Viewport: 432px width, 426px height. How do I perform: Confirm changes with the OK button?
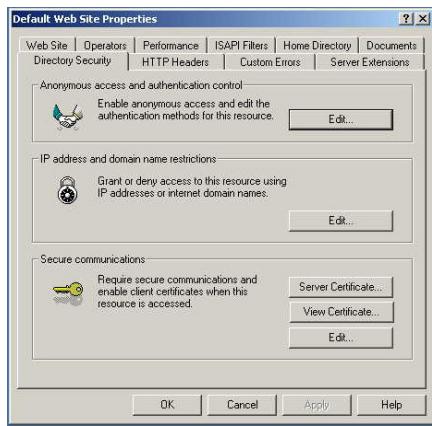coord(167,405)
